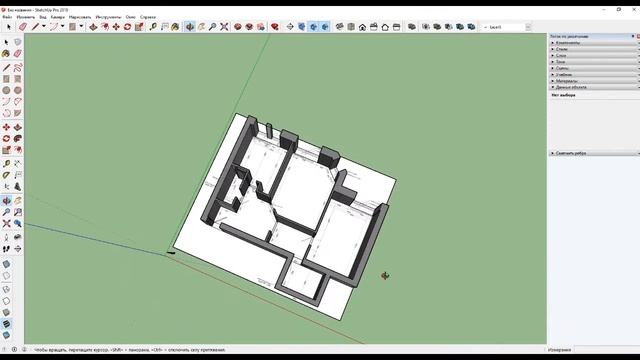Enable Shaded face style
This screenshot has height=360, width=640.
point(6,312)
